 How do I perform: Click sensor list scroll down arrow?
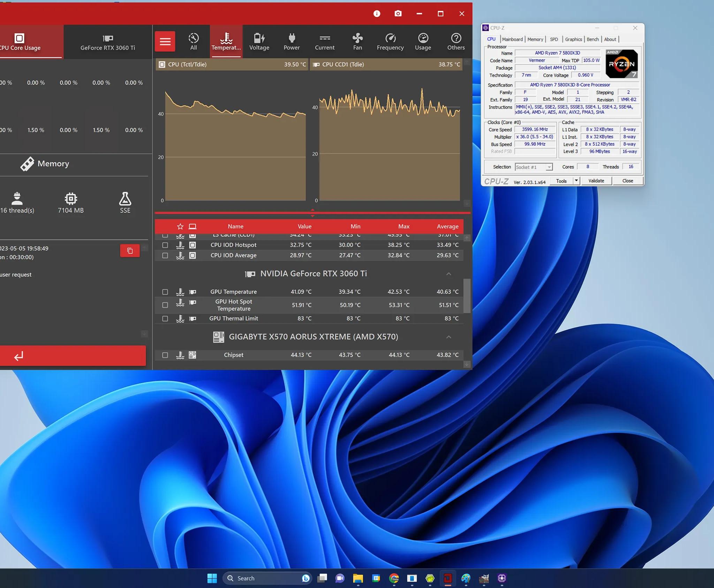[x=467, y=364]
